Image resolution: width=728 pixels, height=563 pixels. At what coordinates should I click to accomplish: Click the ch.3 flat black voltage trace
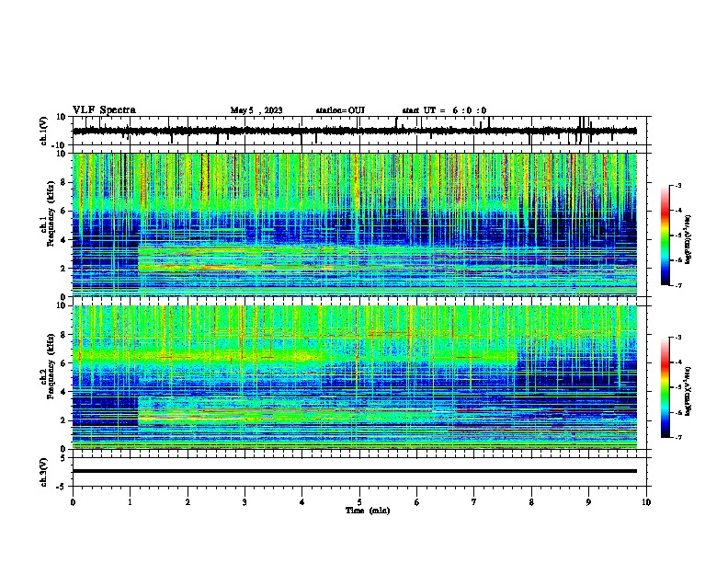[x=355, y=471]
